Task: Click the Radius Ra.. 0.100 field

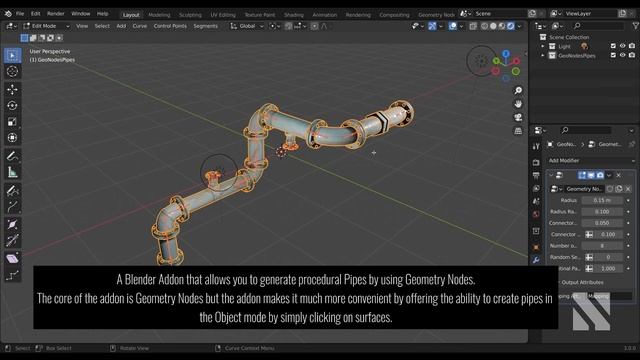Action: [602, 211]
